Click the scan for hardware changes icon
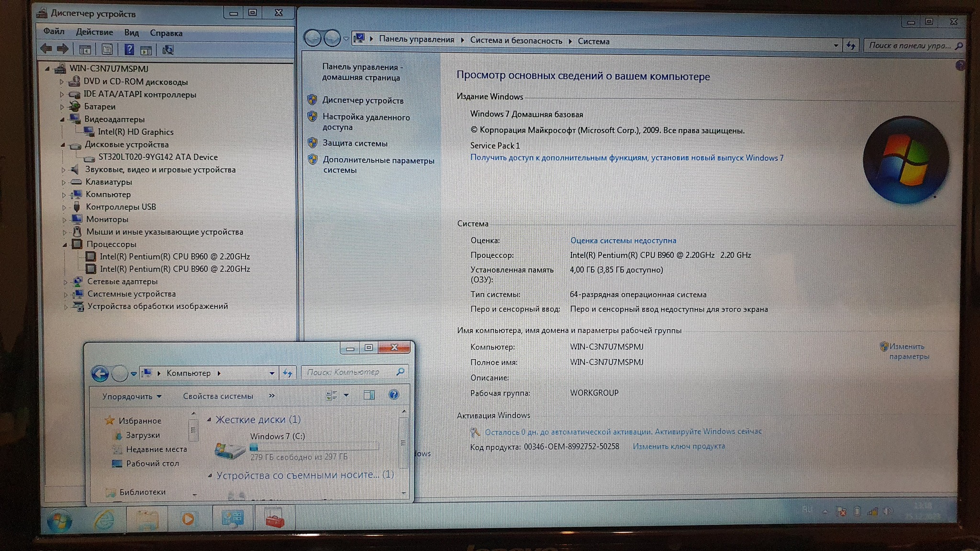 [x=168, y=50]
